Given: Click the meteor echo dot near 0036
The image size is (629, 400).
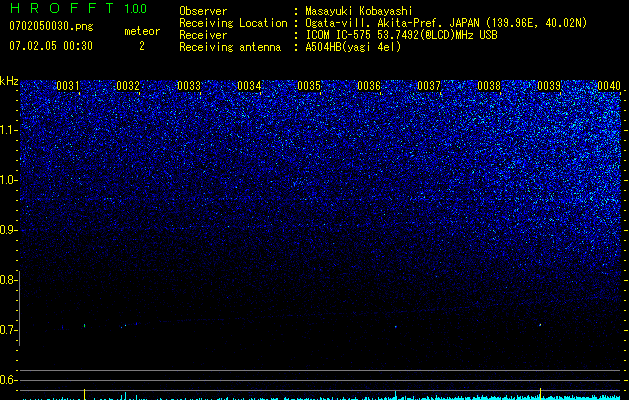Looking at the screenshot, I should (396, 327).
